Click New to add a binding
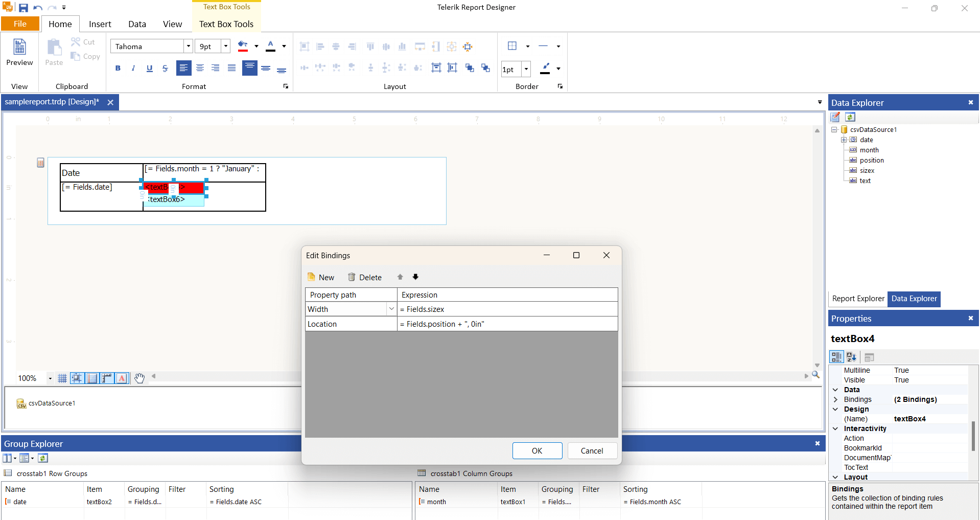 click(320, 277)
